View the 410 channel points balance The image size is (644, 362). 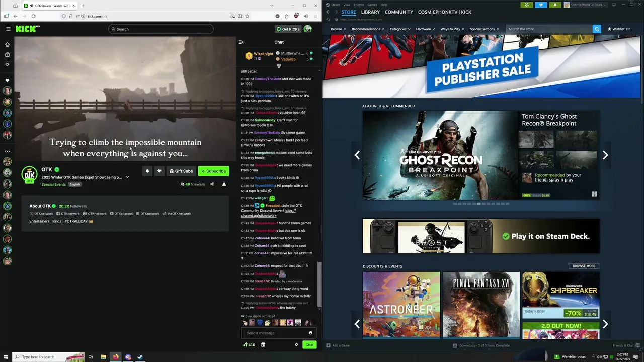[x=249, y=345]
